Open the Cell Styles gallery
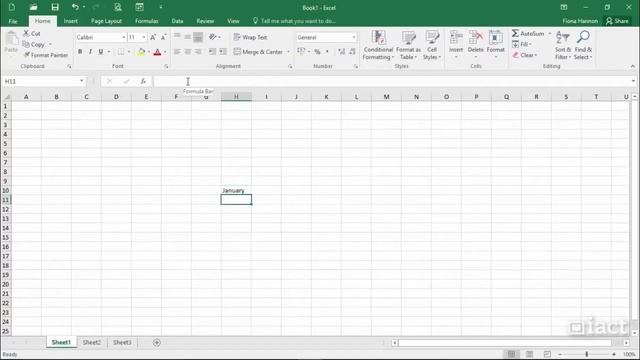The image size is (640, 360). pyautogui.click(x=432, y=45)
